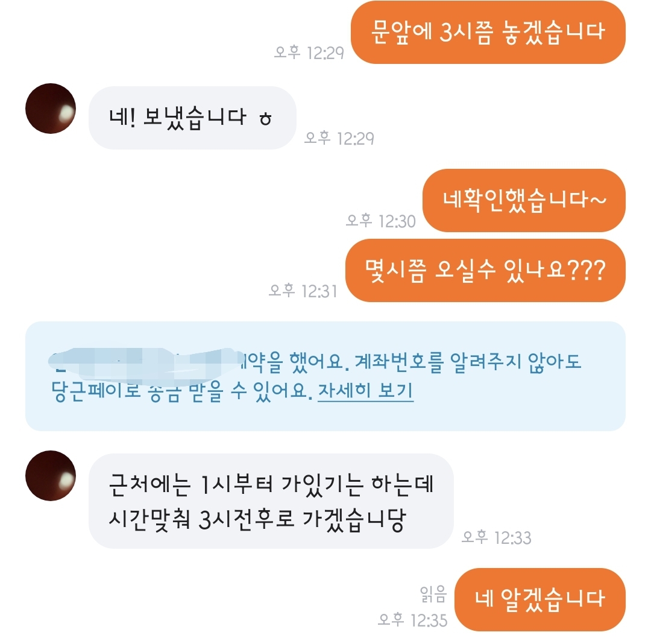Tap the 오후 12:35 timestamp
Viewport: 651px width, 644px height.
pos(413,620)
